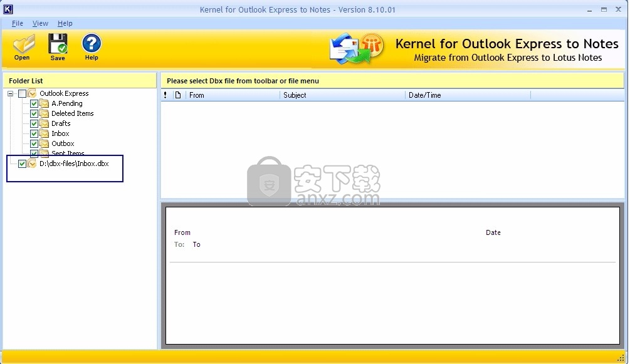Click the 'To:' label in preview pane
This screenshot has width=630, height=364.
tap(179, 245)
